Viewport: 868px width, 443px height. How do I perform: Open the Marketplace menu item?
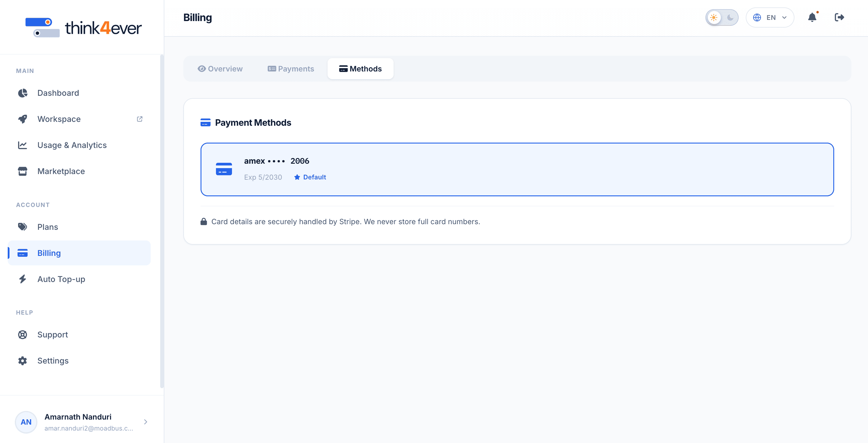pyautogui.click(x=79, y=171)
